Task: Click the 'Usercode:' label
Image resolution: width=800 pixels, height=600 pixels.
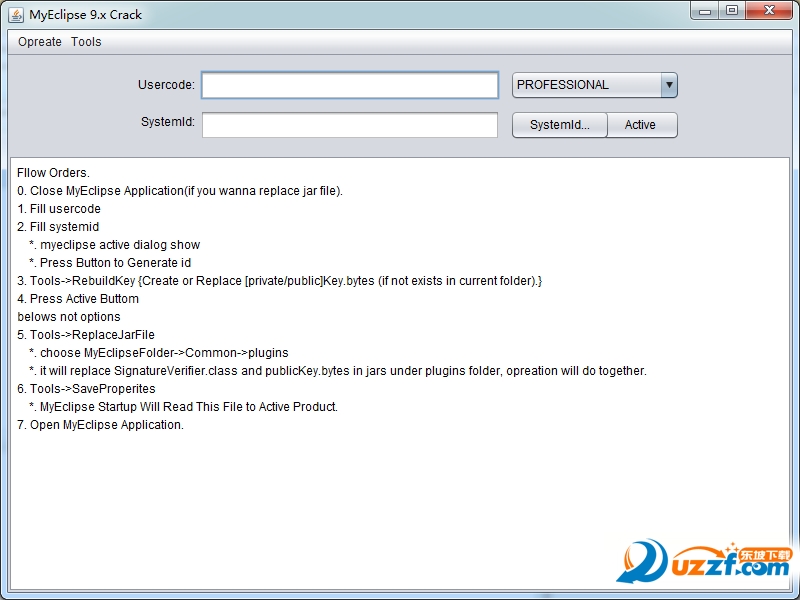Action: click(x=166, y=85)
